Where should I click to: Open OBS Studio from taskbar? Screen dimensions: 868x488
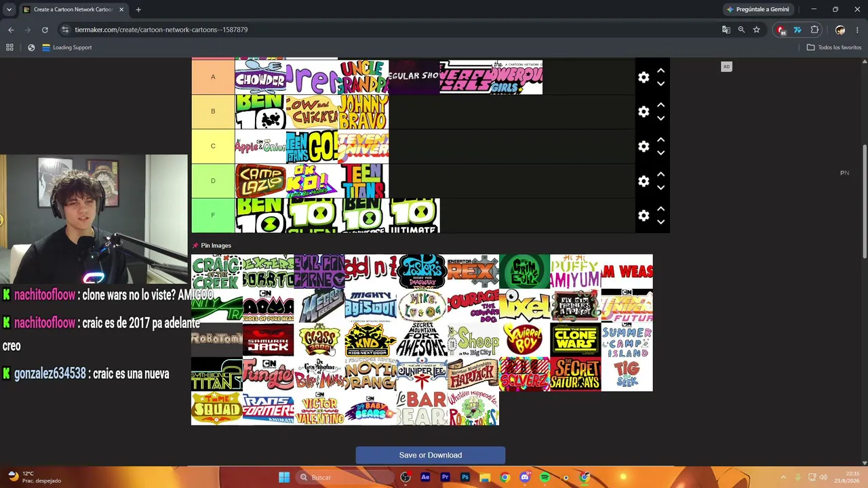pos(406,477)
